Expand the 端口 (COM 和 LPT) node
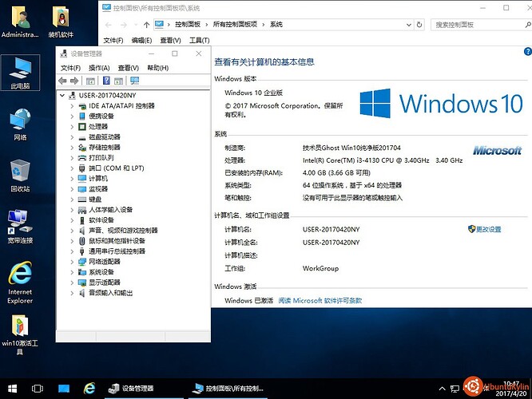 click(x=72, y=168)
